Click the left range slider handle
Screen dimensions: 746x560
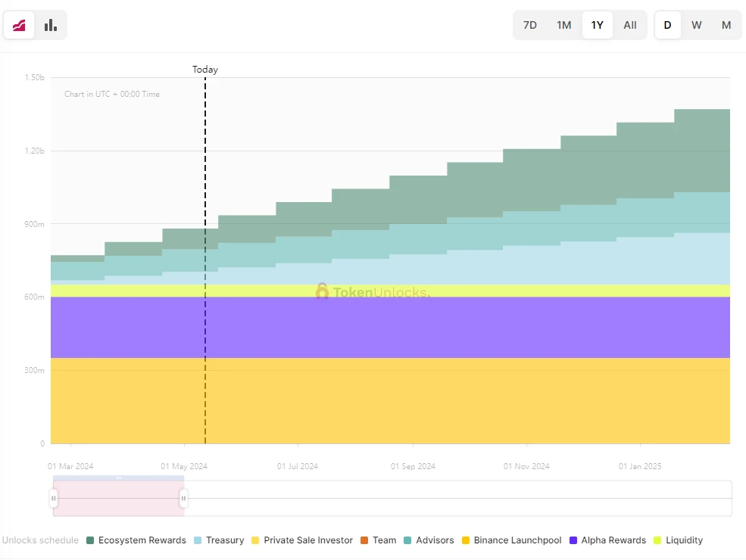click(54, 499)
